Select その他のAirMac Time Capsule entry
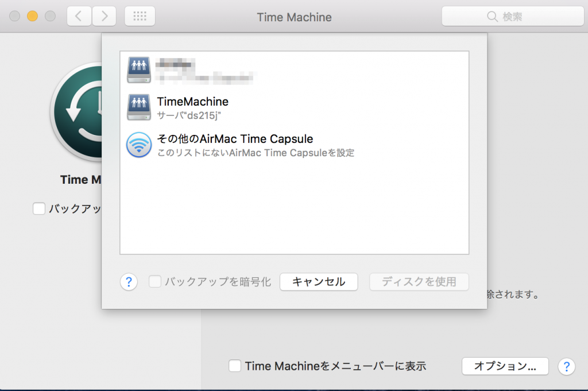Screen dimensions: 588x391 click(x=295, y=145)
